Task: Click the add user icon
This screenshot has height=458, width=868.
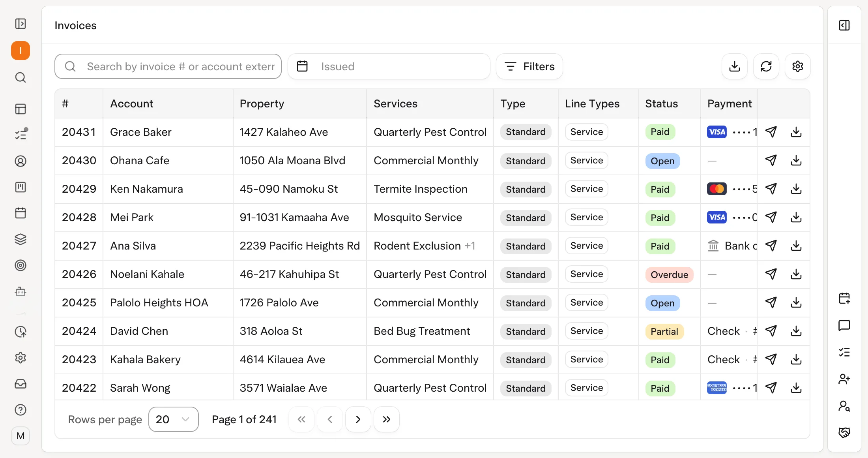Action: click(844, 379)
